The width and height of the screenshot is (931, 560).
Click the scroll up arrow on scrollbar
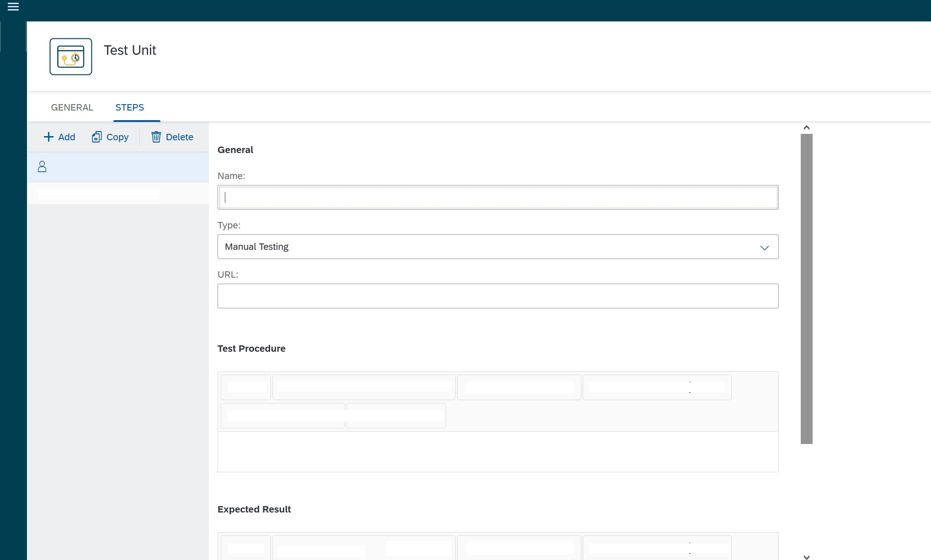[x=807, y=127]
